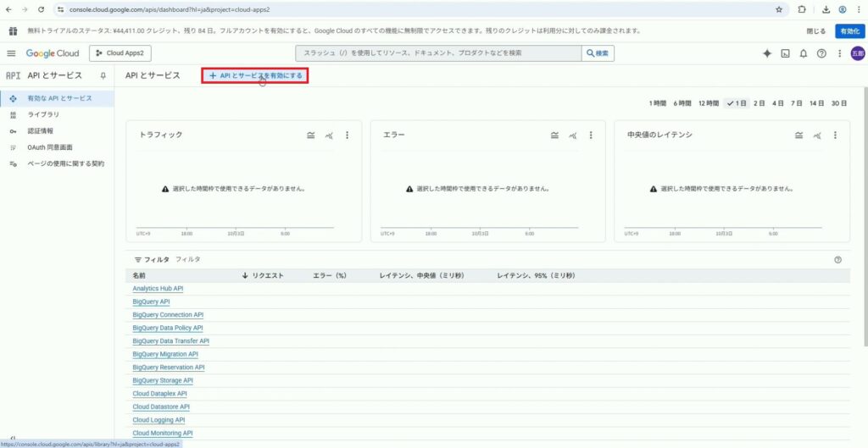Click the explore metrics icon on エラー chart
This screenshot has width=868, height=448.
pyautogui.click(x=573, y=135)
